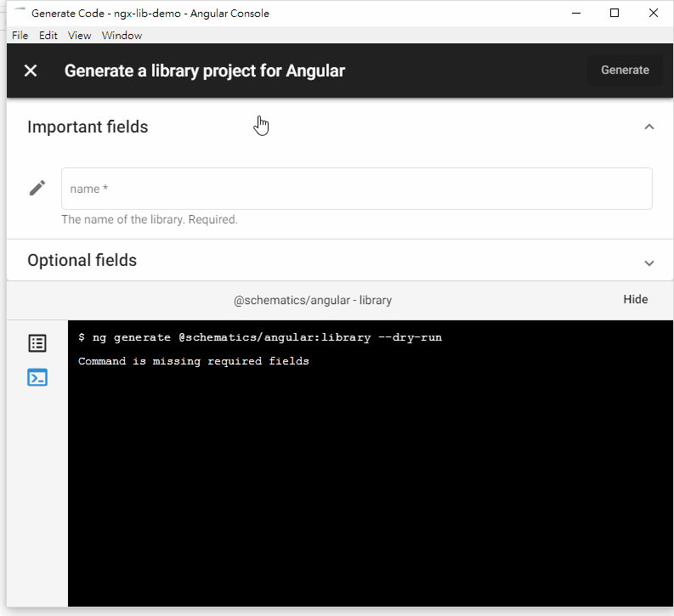
Task: Collapse Important fields using the up chevron
Action: [x=649, y=127]
